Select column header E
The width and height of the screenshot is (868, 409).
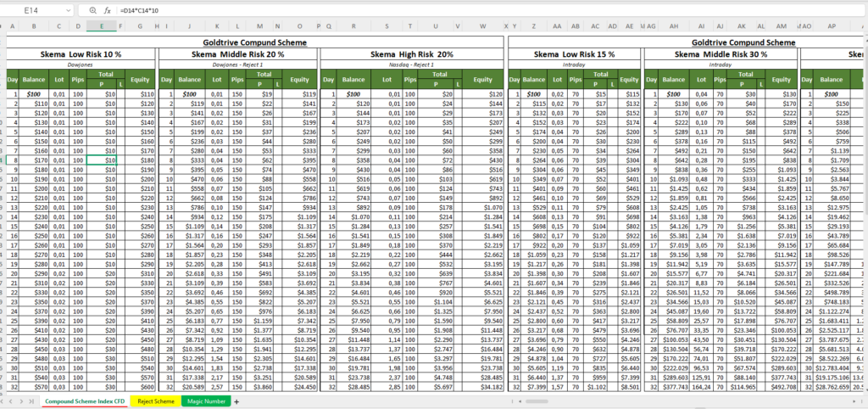102,26
